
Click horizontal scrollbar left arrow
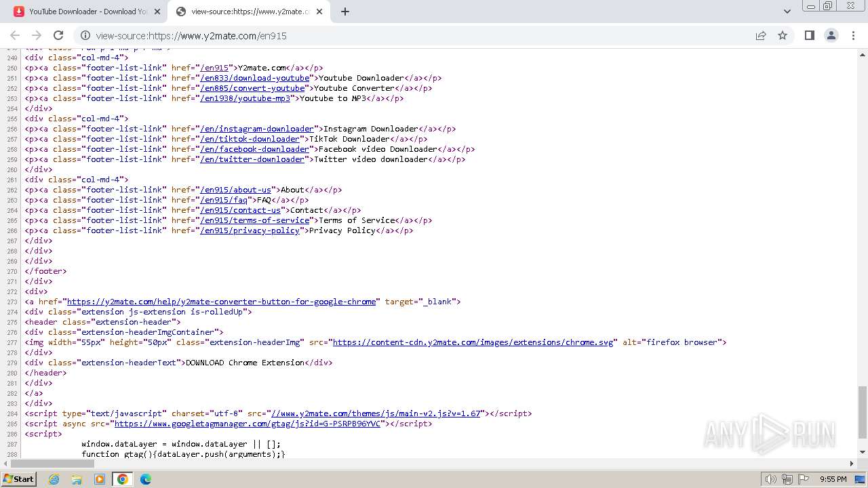tap(5, 464)
